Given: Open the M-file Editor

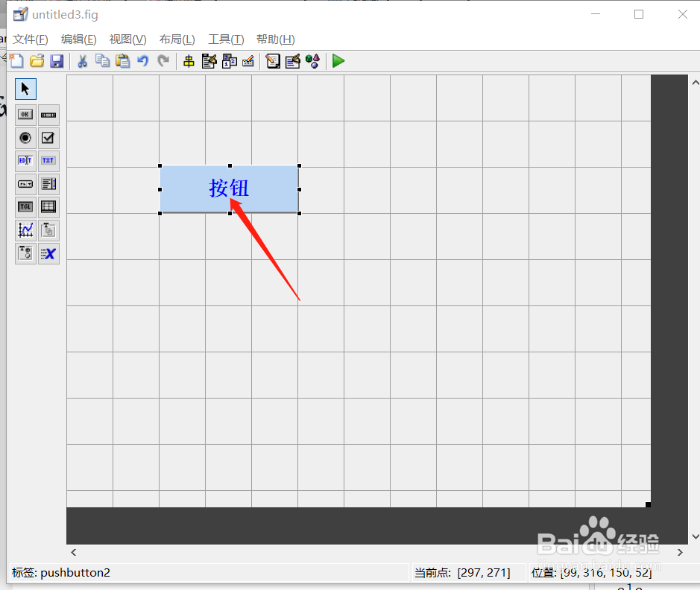Looking at the screenshot, I should point(273,61).
